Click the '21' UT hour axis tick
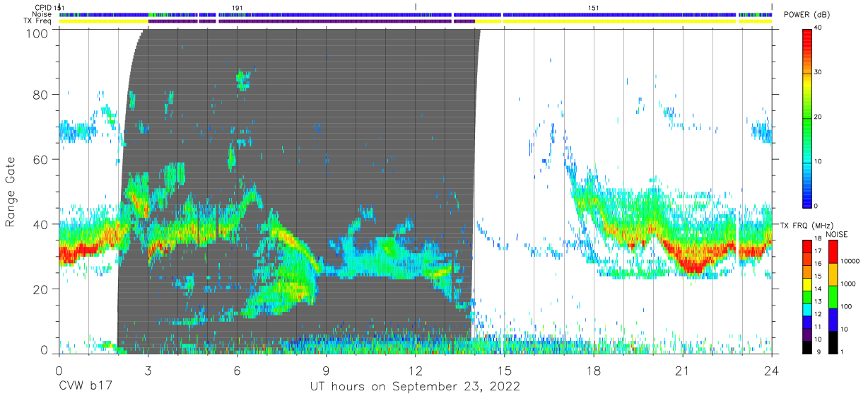The height and width of the screenshot is (401, 868). [682, 370]
